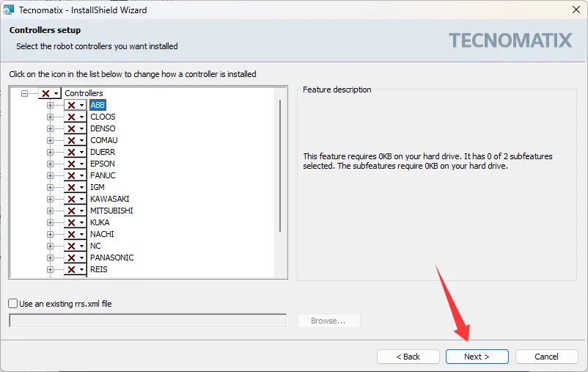The height and width of the screenshot is (372, 588).
Task: Click the InstallShield icon in the title bar
Action: click(x=9, y=10)
